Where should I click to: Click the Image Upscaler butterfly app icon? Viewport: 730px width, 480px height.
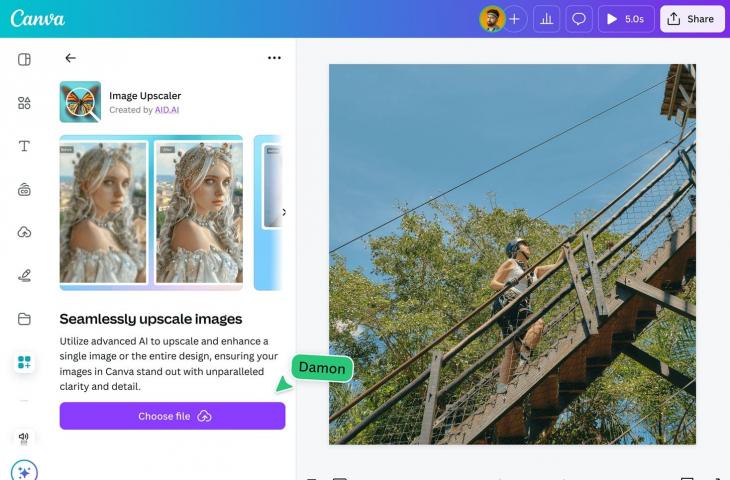80,102
